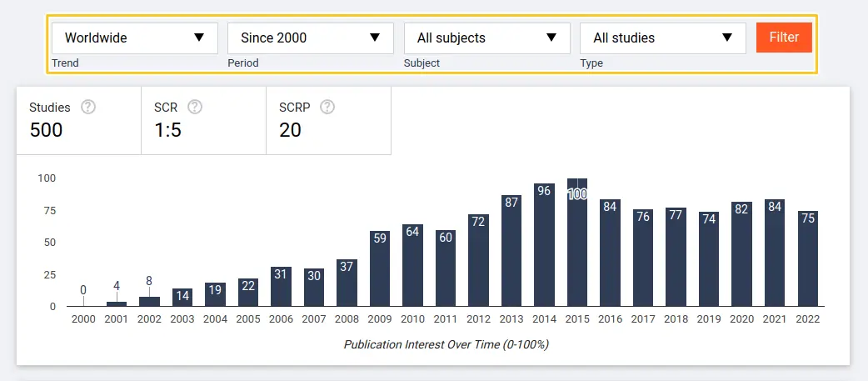
Task: Switch to the SCR 1:5 tab
Action: 203,120
